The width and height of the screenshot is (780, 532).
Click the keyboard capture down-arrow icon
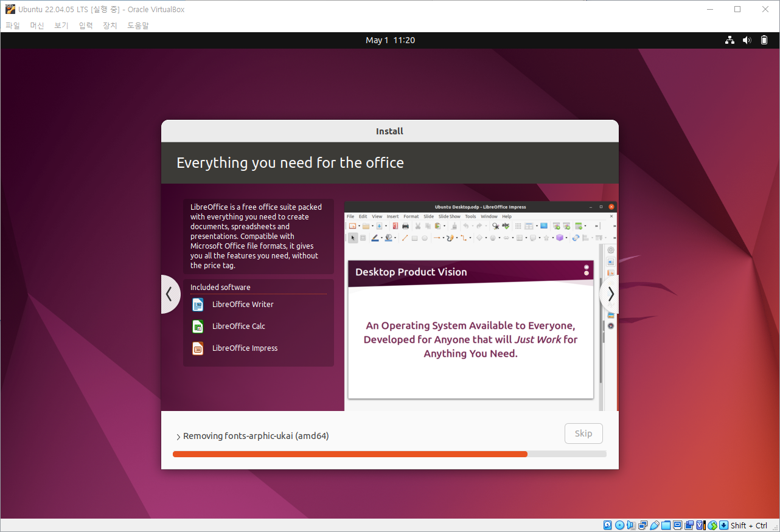click(724, 525)
